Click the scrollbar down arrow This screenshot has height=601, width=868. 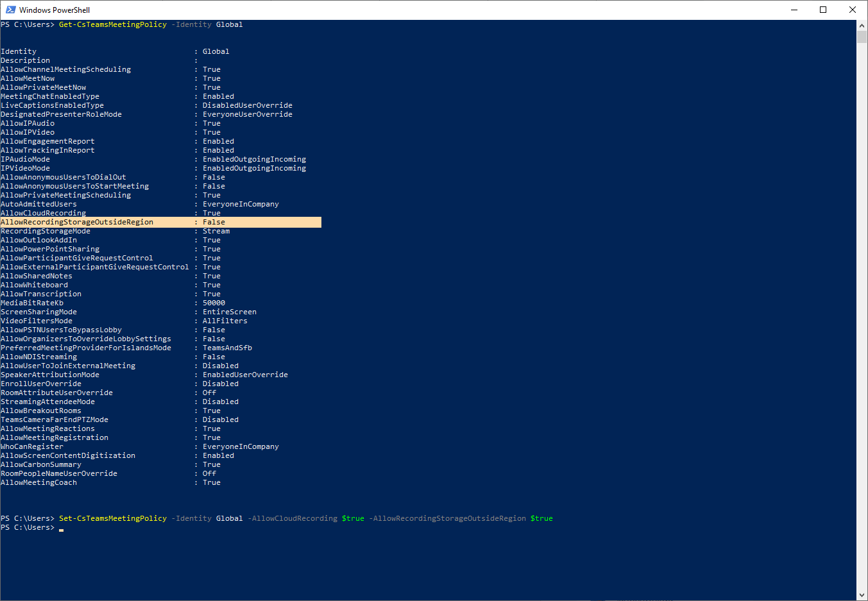pos(862,595)
